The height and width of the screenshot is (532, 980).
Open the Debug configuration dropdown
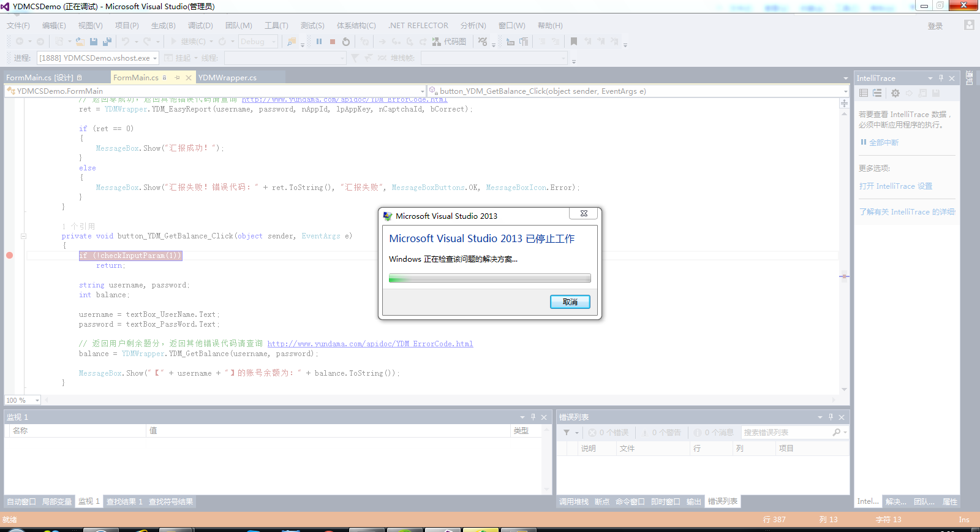(x=258, y=42)
